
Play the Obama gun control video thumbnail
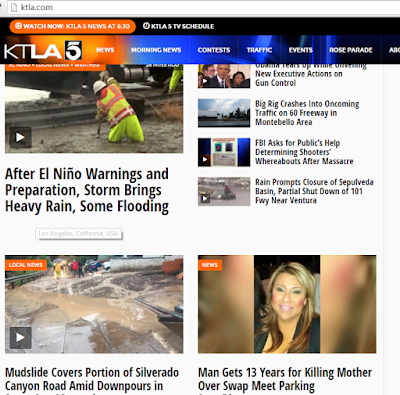click(x=205, y=81)
